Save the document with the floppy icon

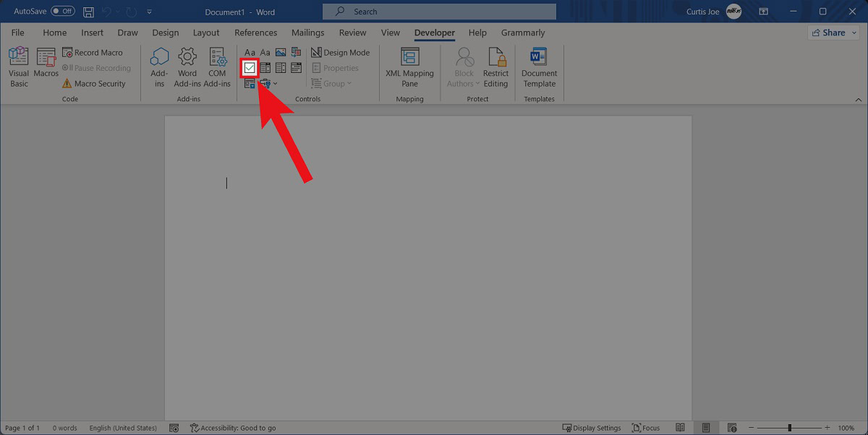tap(88, 12)
